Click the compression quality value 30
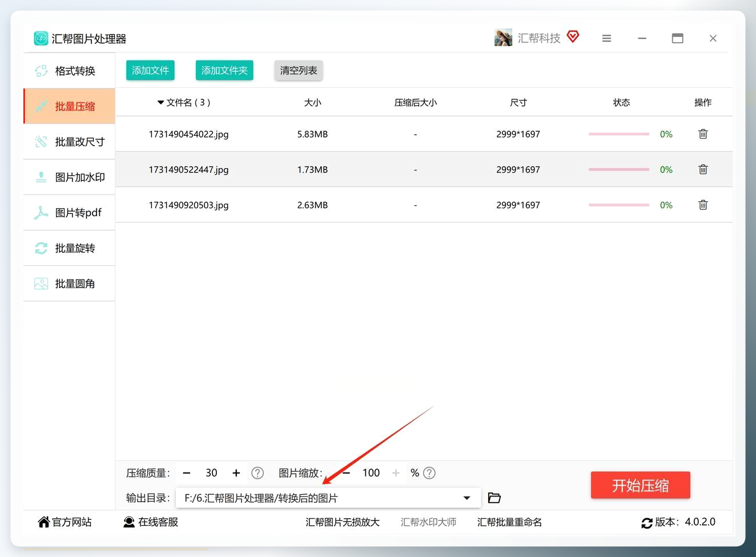Viewport: 756px width, 557px height. (x=211, y=473)
